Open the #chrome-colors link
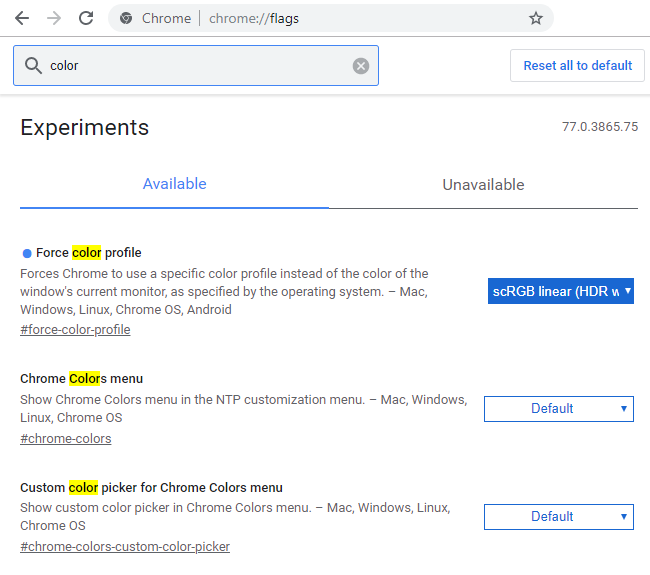The height and width of the screenshot is (575, 650). point(65,439)
